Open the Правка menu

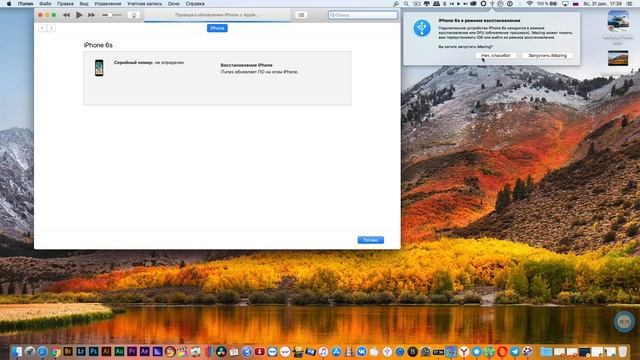point(65,4)
